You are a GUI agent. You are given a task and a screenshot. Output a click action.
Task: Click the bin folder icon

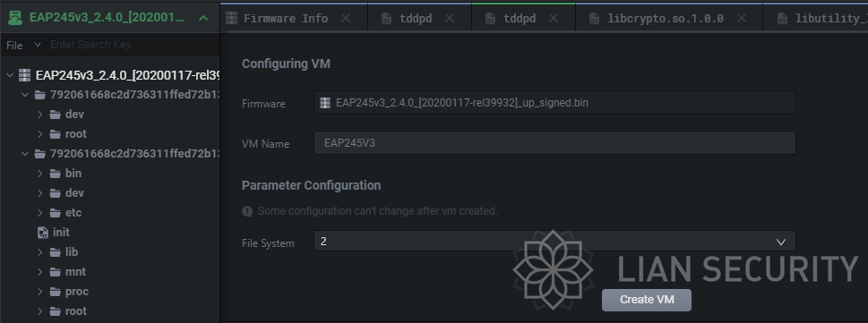tap(56, 174)
